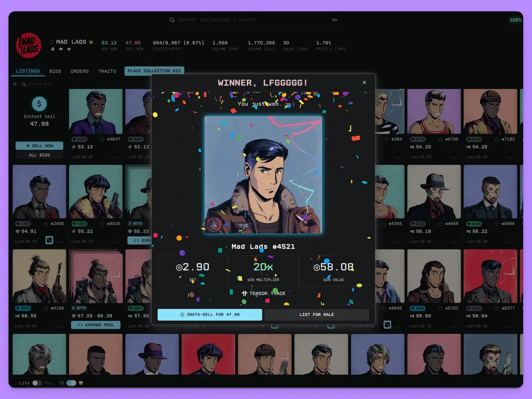Open All Bids button
Screen dimensions: 532x399
(x=39, y=155)
